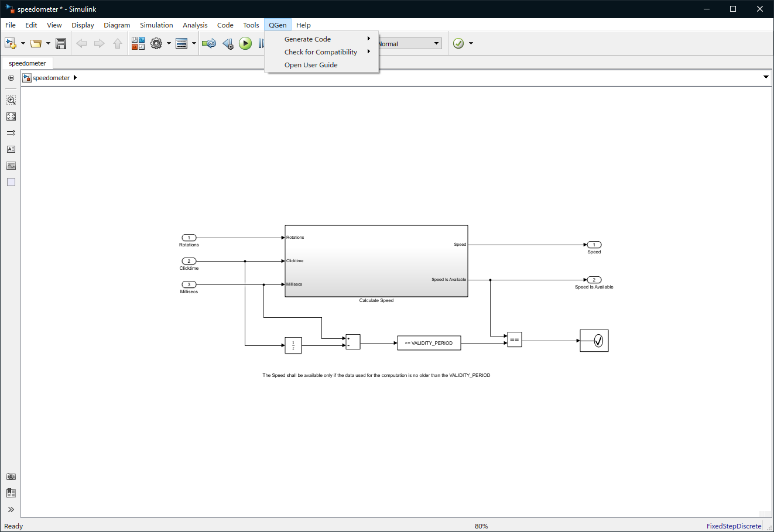The width and height of the screenshot is (774, 532).
Task: Click the Annotation text tool icon
Action: pos(11,149)
